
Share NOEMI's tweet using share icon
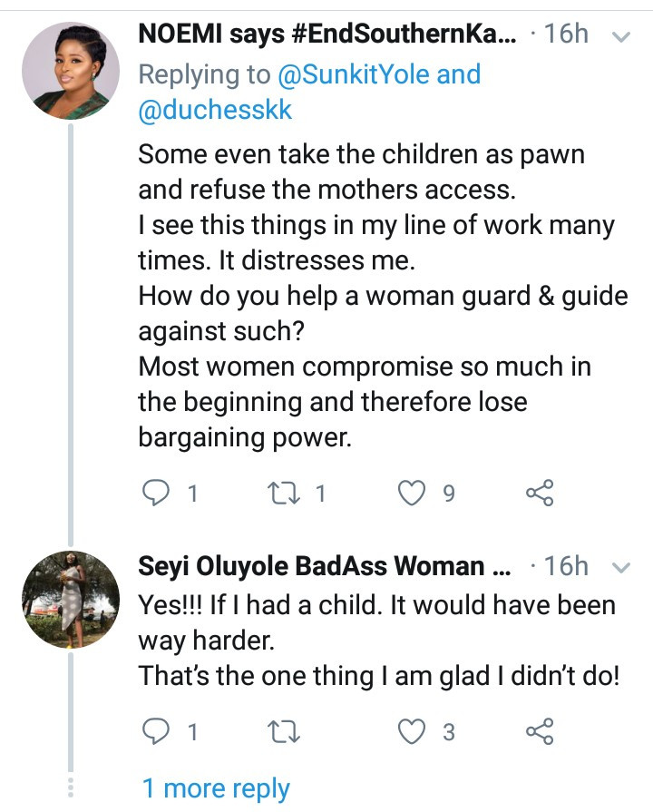[x=540, y=493]
